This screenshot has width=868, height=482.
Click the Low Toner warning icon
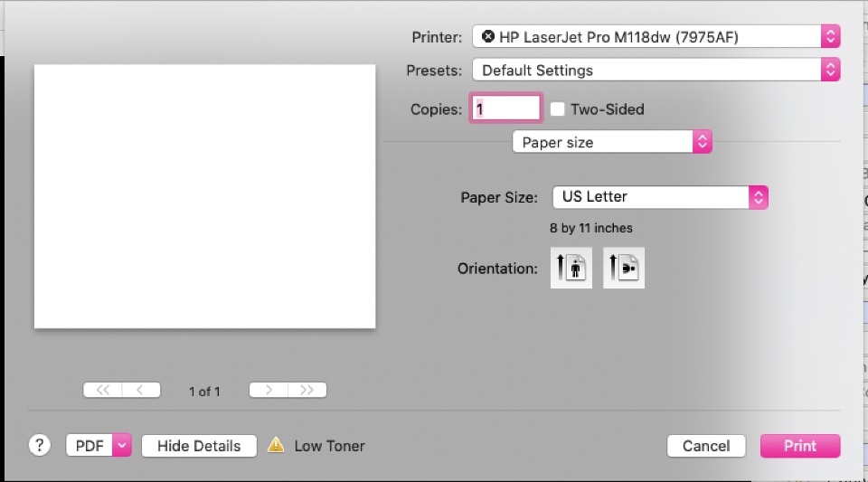(277, 445)
